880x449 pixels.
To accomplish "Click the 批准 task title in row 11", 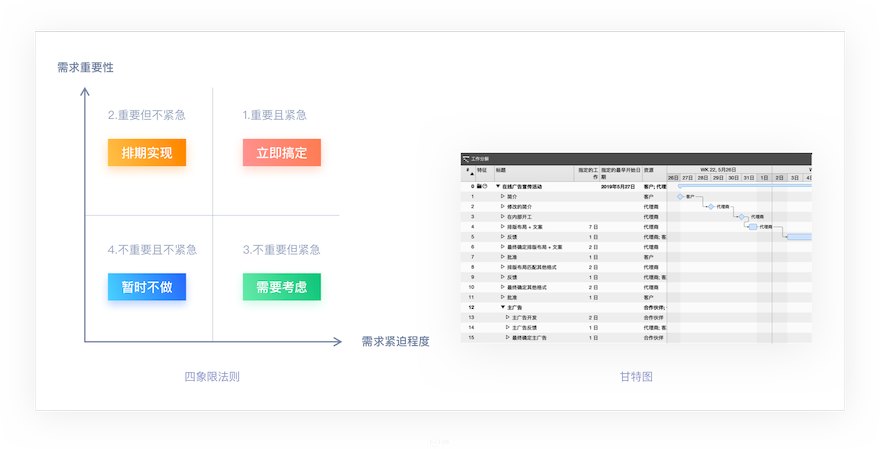I will pyautogui.click(x=512, y=297).
